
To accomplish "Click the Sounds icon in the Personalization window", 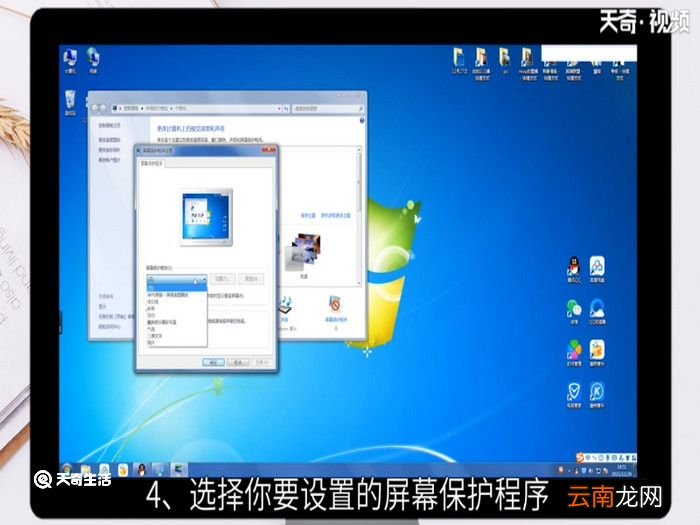I will 285,305.
